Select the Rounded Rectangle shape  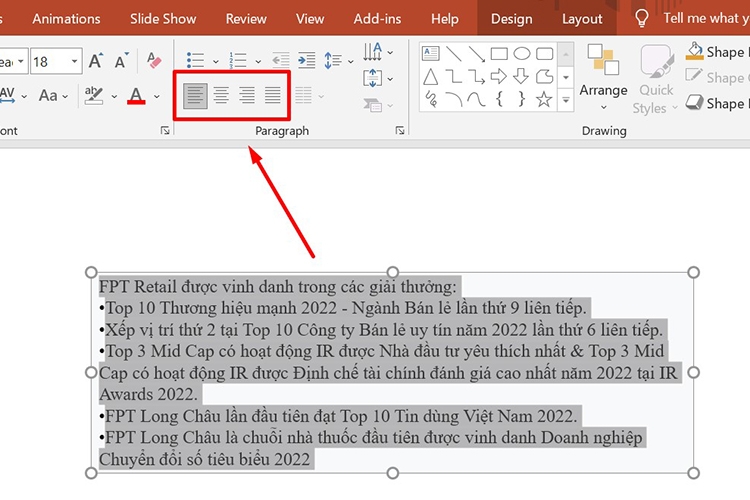[544, 54]
